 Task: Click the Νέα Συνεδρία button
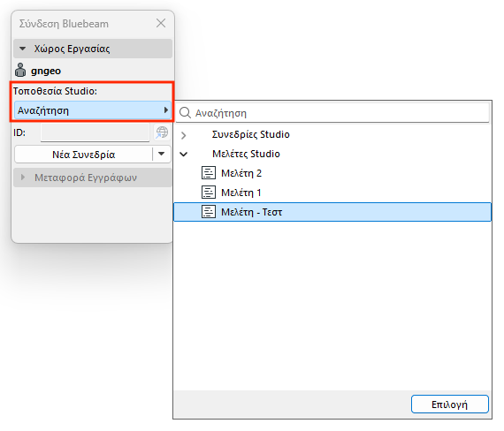pyautogui.click(x=84, y=155)
